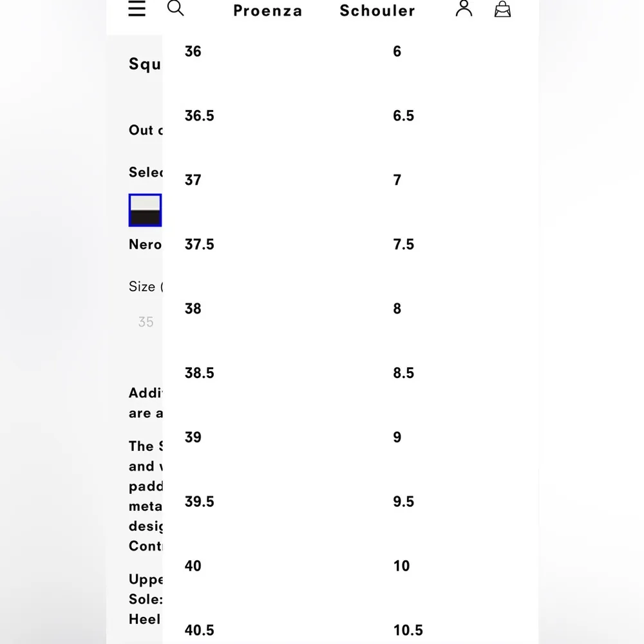Viewport: 644px width, 644px height.
Task: Click EU size 36.5 in chart
Action: pos(199,116)
